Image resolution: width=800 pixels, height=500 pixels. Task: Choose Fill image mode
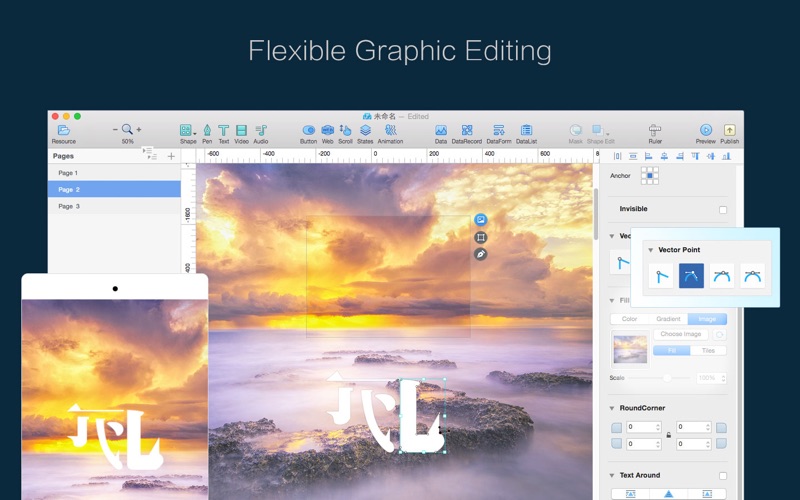click(671, 351)
